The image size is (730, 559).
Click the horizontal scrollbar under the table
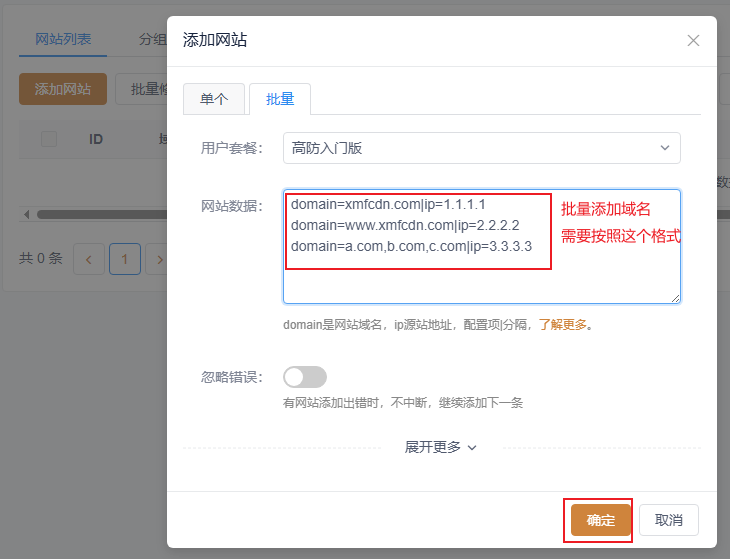coord(102,214)
